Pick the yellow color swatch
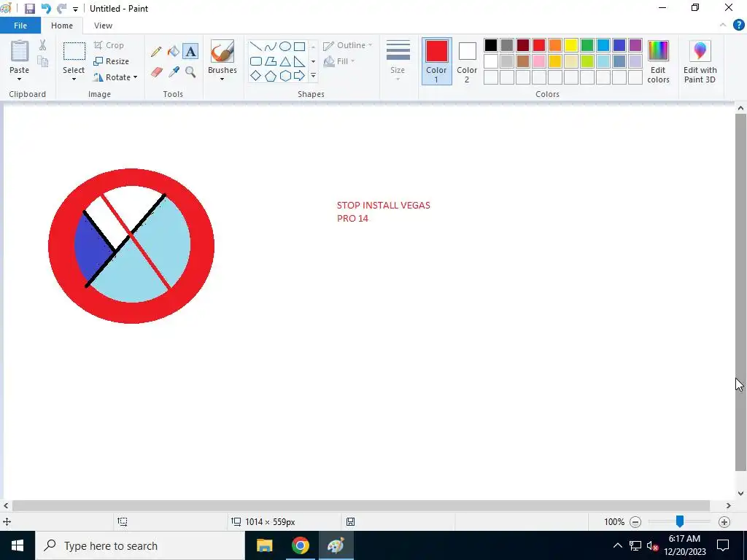Image resolution: width=747 pixels, height=560 pixels. (570, 45)
